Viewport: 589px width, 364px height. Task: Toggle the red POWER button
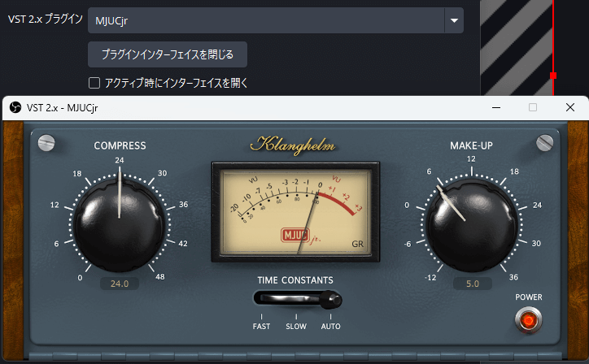(528, 320)
